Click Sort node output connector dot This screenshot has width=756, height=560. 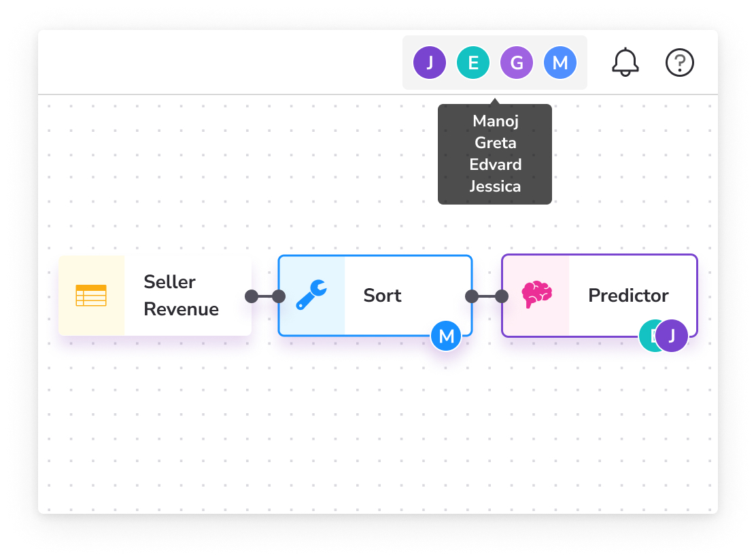(472, 296)
